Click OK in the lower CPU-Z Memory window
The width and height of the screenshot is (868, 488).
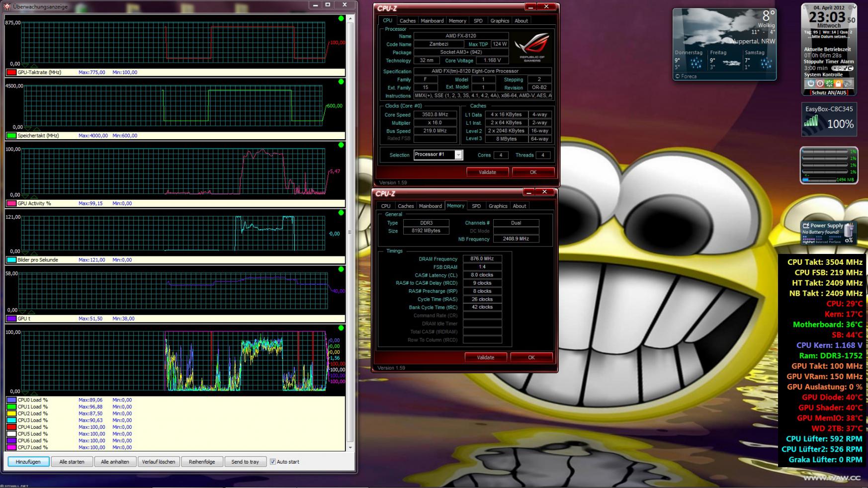[531, 357]
